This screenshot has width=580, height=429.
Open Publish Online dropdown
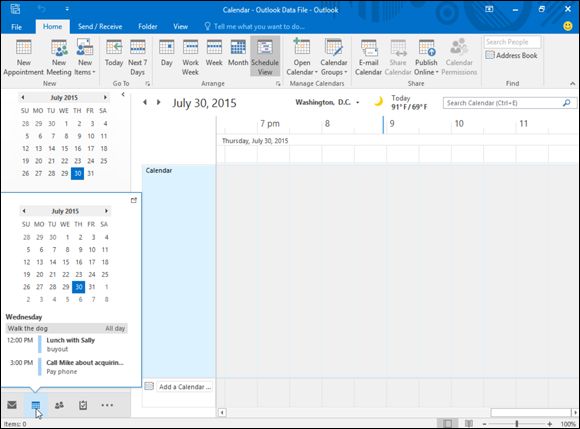(x=426, y=57)
